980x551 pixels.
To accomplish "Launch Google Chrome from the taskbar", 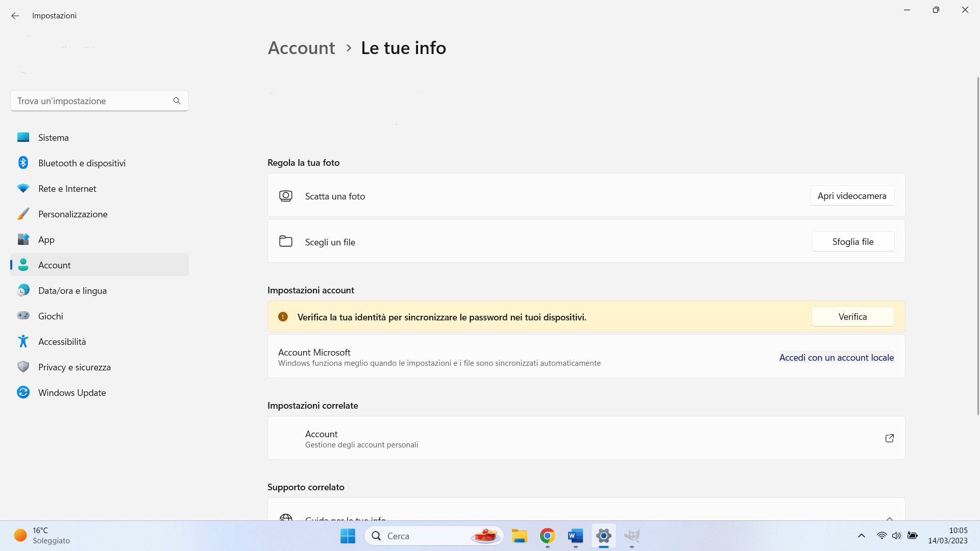I will [547, 536].
